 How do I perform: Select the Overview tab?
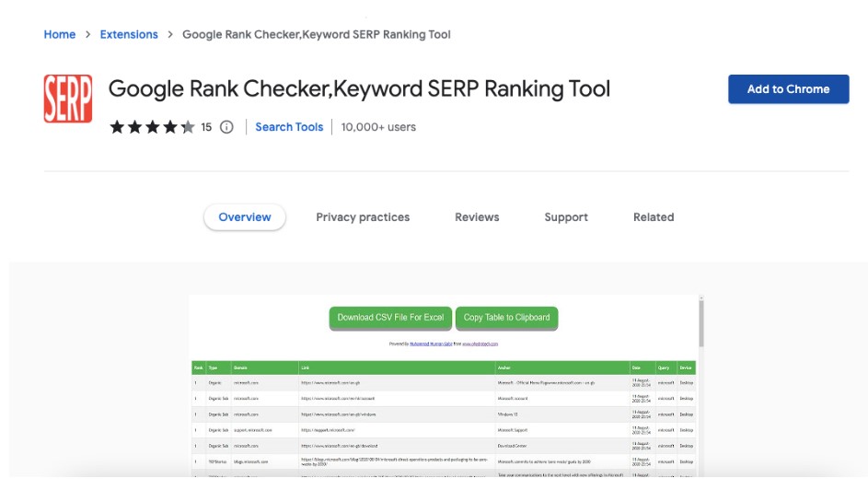coord(245,217)
